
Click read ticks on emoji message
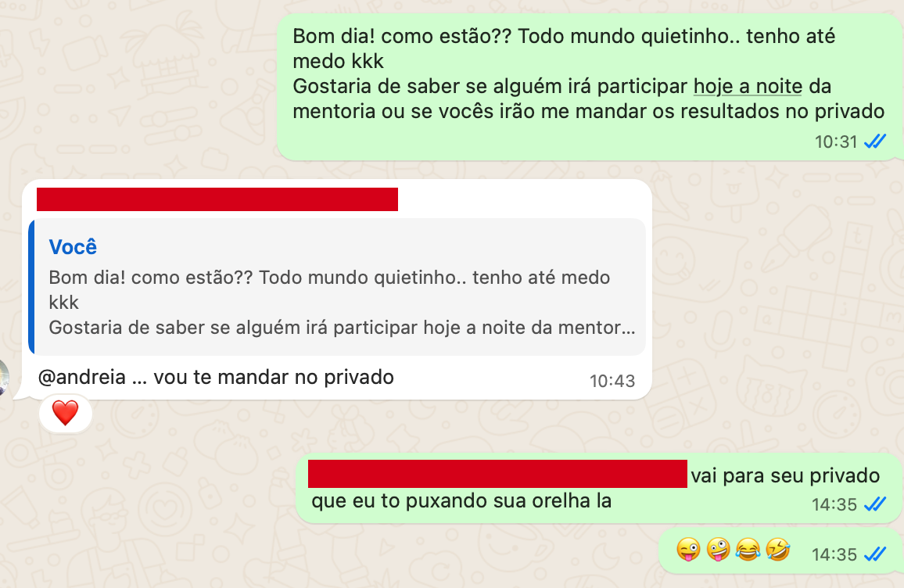click(x=874, y=554)
